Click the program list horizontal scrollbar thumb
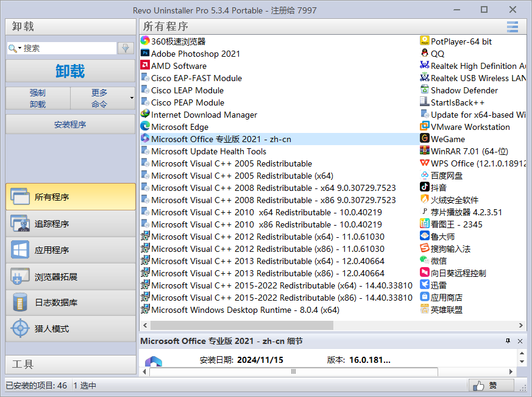The width and height of the screenshot is (532, 397). (241, 325)
